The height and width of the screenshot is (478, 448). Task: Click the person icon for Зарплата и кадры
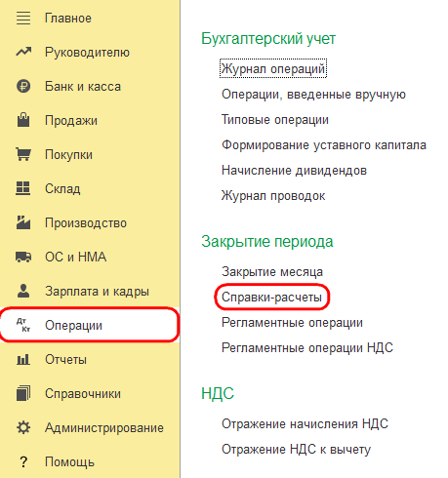click(x=23, y=291)
